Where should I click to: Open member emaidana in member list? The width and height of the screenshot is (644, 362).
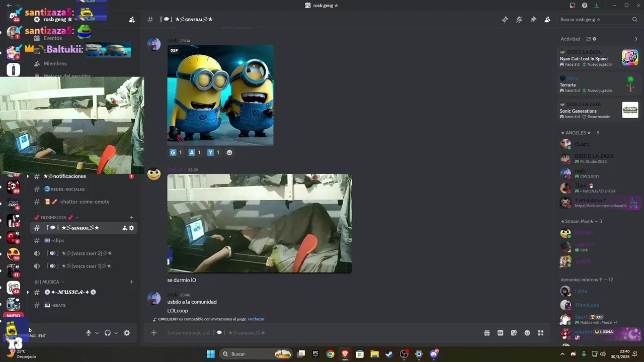[x=599, y=203]
